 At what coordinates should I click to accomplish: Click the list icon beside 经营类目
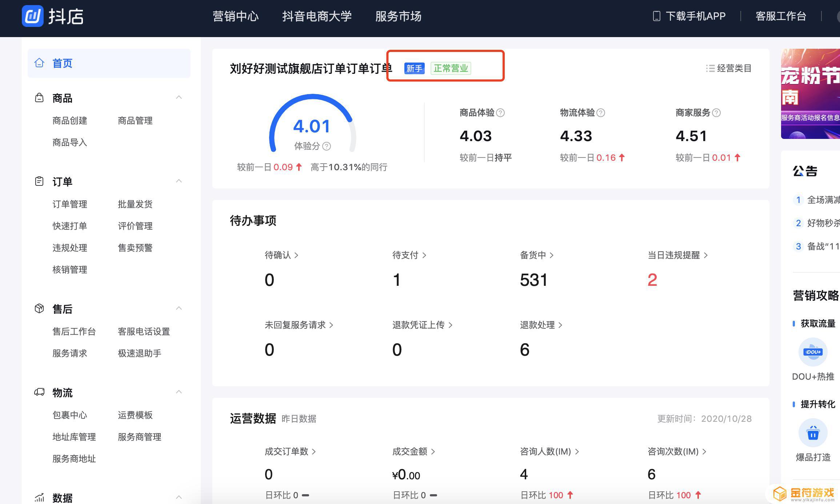(x=710, y=68)
